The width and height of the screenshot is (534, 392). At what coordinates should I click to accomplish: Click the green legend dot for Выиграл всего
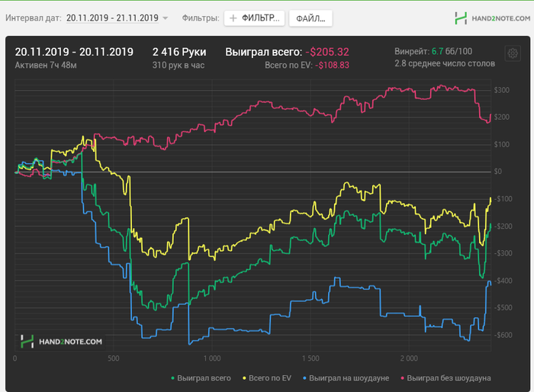172,378
